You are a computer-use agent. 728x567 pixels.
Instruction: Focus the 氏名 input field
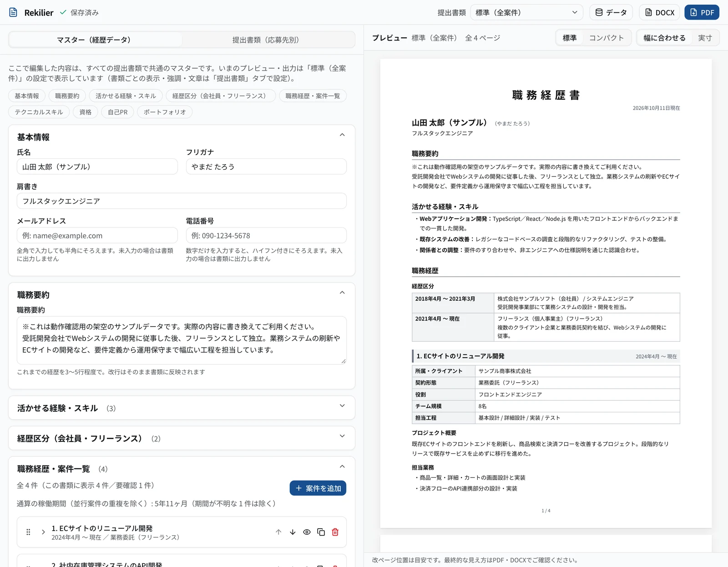tap(97, 167)
